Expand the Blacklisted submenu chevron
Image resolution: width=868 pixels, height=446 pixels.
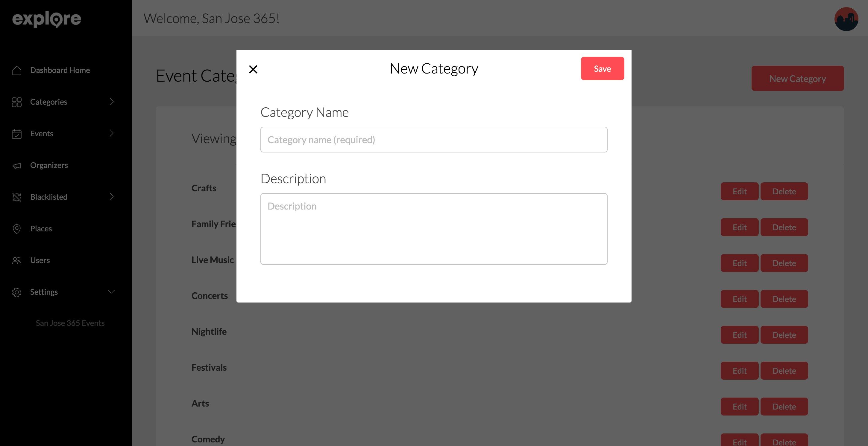[112, 196]
